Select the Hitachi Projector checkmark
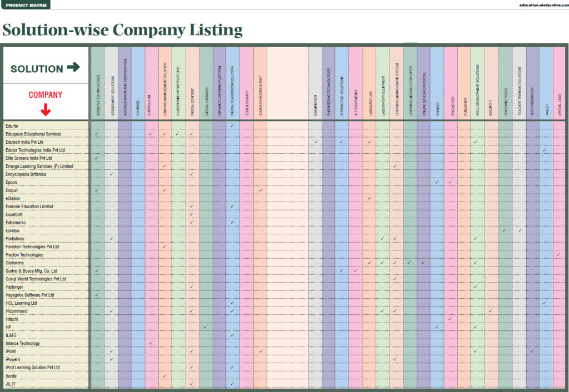The image size is (569, 392). pos(450,319)
